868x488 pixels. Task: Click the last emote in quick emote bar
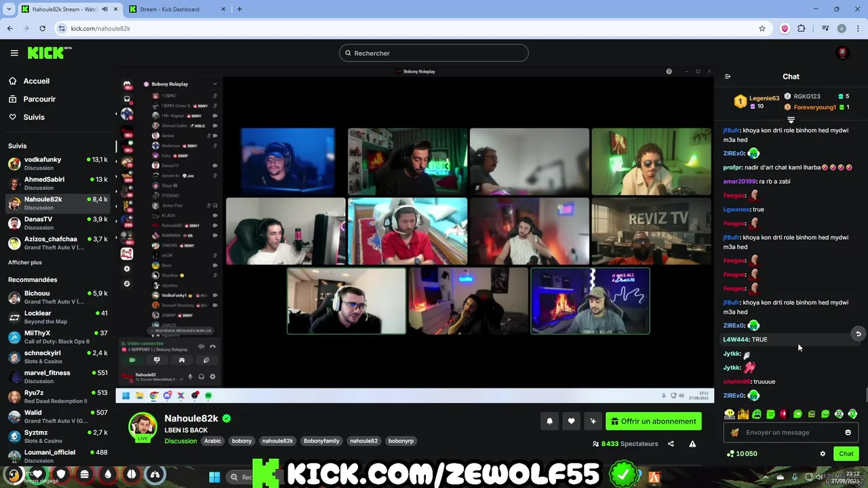tap(852, 414)
